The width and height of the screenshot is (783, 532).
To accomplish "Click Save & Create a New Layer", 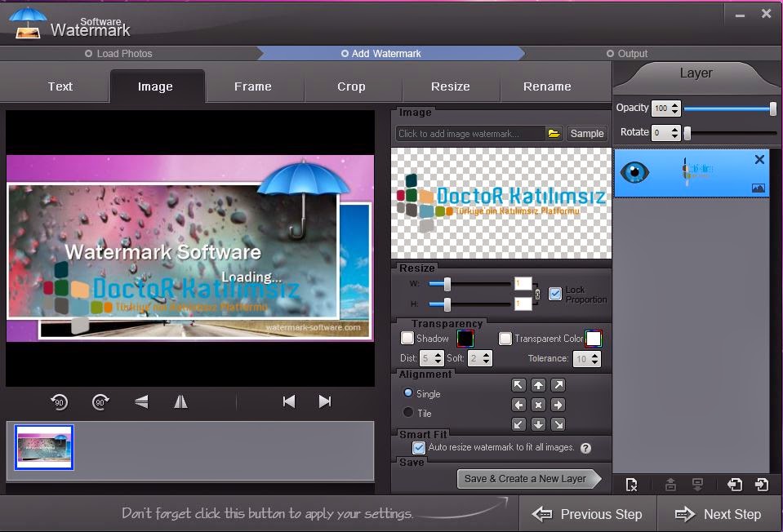I will pos(528,479).
